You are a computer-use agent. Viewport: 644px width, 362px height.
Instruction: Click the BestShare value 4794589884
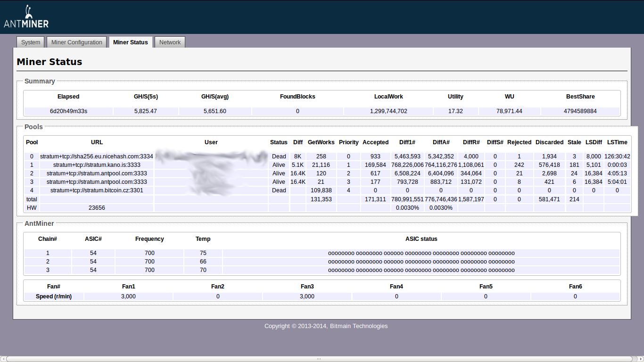pos(580,111)
